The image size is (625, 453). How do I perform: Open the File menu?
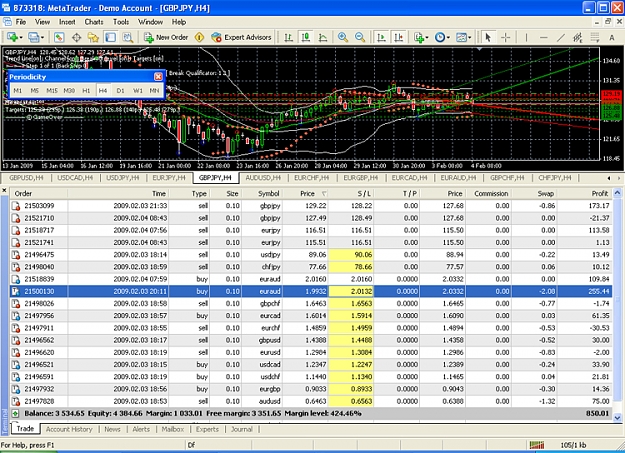(x=21, y=22)
